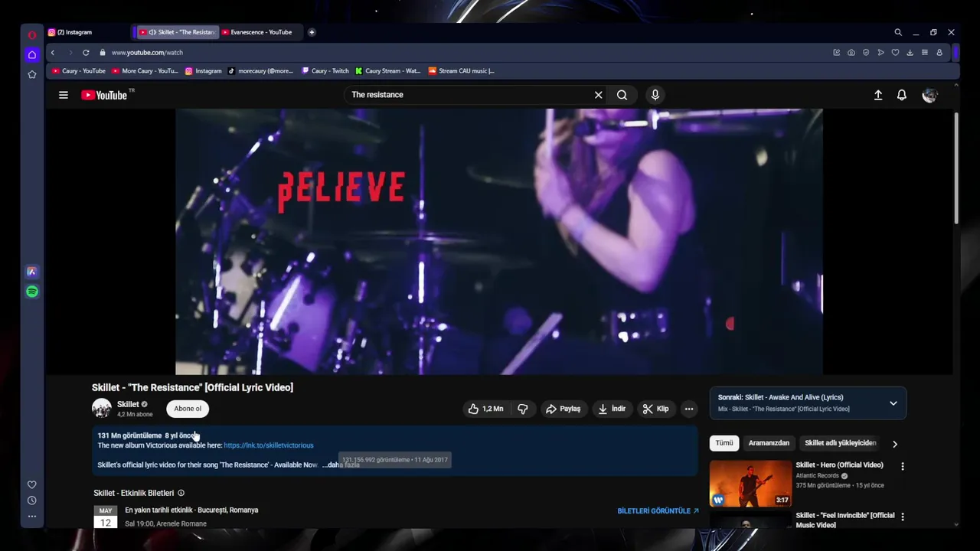
Task: Take a snapshot with camera icon
Action: 851,53
